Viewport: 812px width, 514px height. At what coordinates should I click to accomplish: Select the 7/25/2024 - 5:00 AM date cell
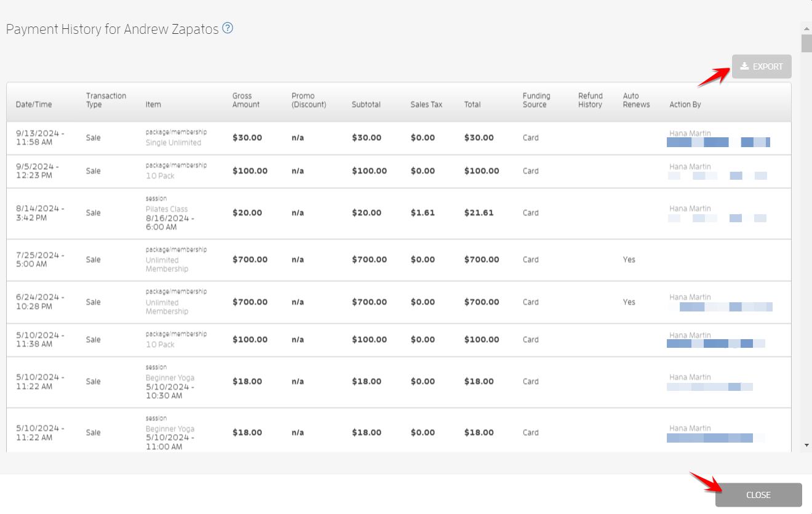click(40, 260)
